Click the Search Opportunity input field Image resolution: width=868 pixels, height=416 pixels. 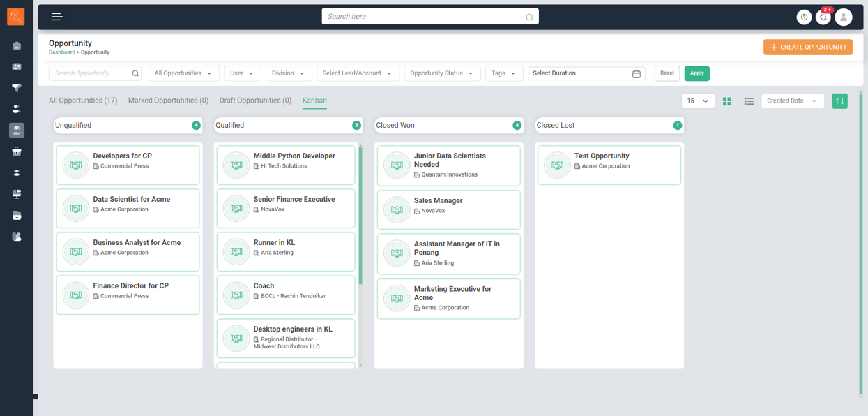pyautogui.click(x=89, y=73)
